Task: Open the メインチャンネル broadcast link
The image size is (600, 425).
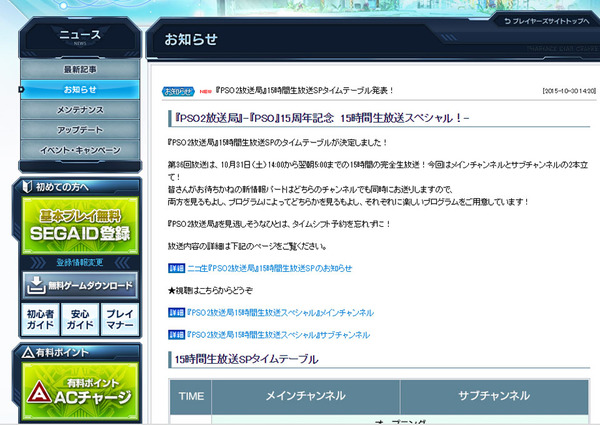Action: click(x=280, y=313)
